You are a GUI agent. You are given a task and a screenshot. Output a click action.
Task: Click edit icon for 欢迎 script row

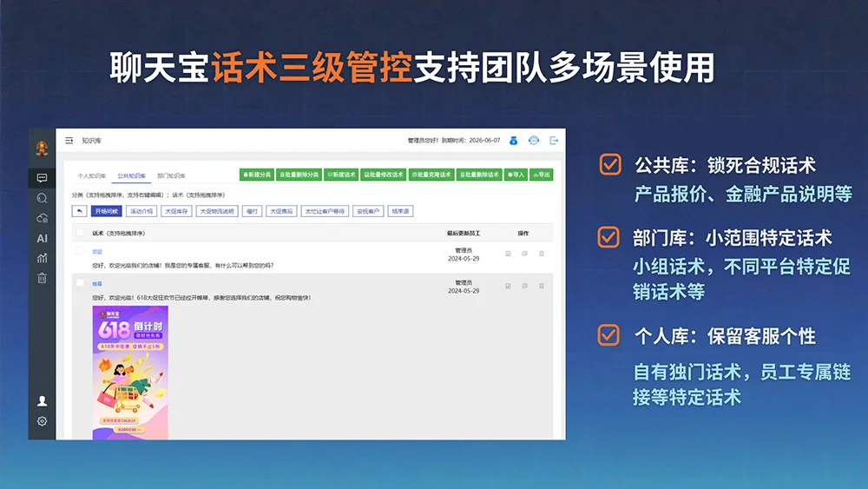(x=508, y=254)
